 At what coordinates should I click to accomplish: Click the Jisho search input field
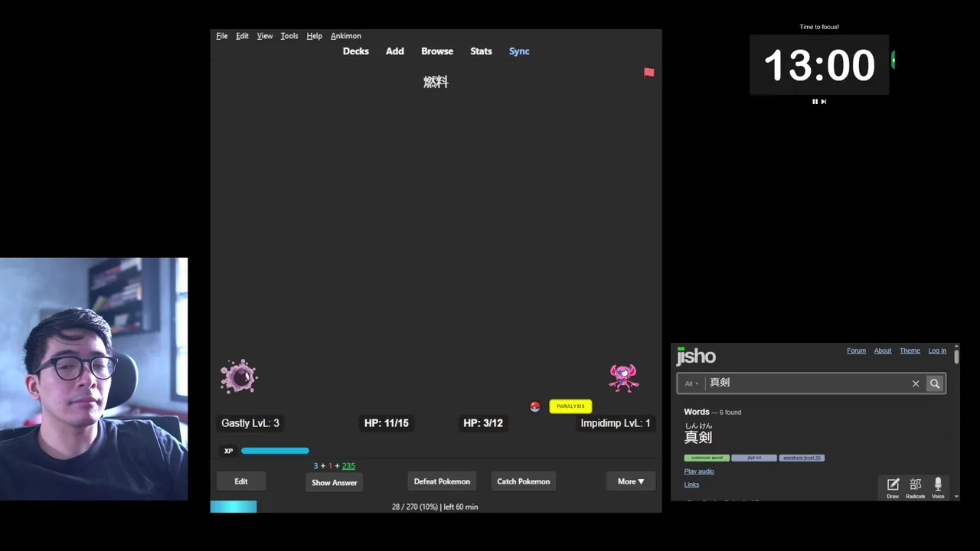(806, 383)
